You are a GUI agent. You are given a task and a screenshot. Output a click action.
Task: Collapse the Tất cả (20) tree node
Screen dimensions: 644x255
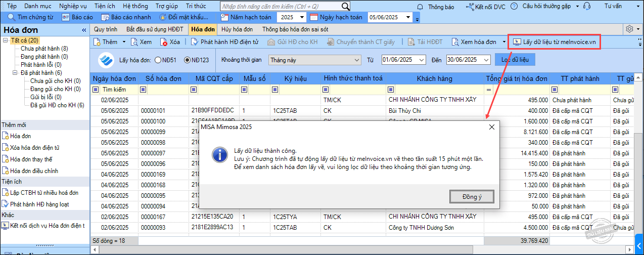(6, 40)
